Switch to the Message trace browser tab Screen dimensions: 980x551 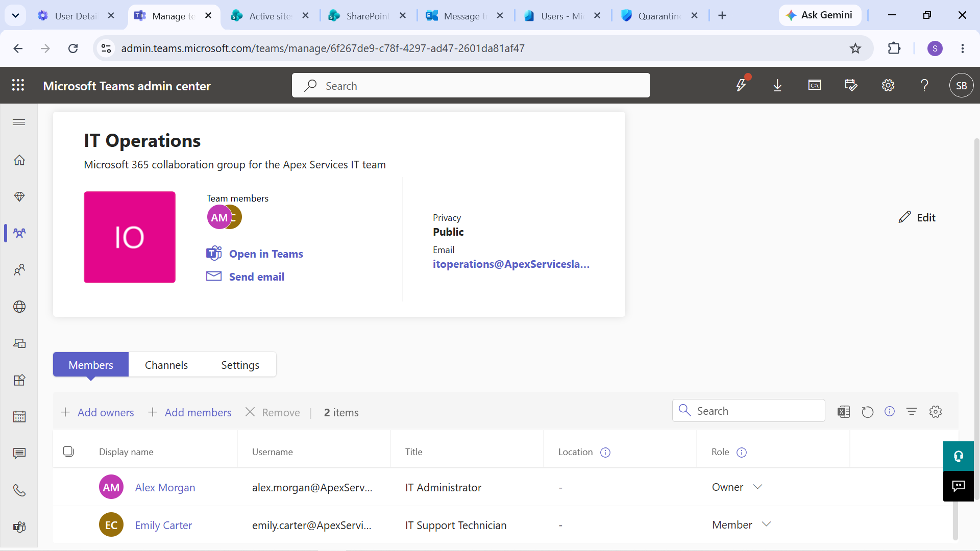click(x=464, y=16)
